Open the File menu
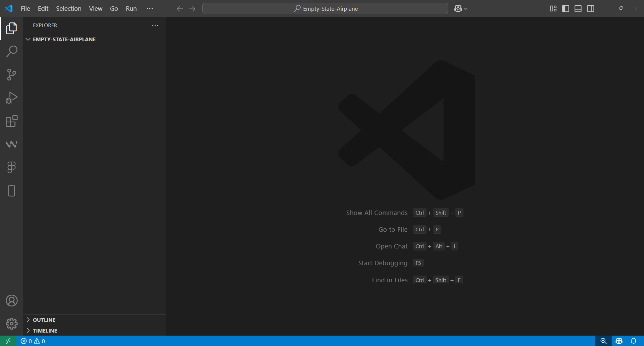Image resolution: width=644 pixels, height=346 pixels. coord(26,9)
